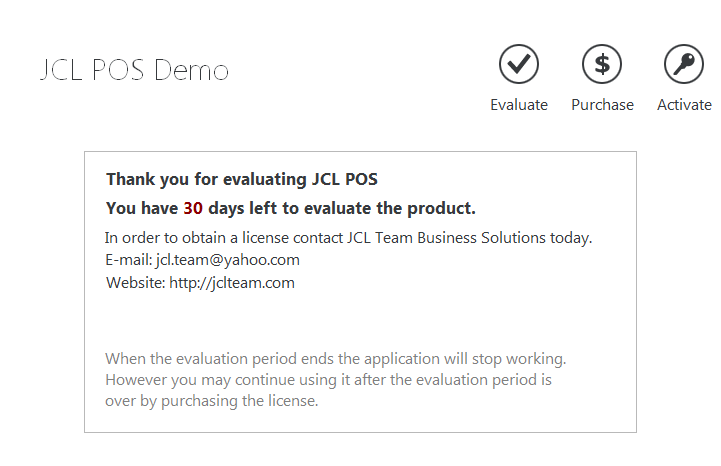This screenshot has height=466, width=721.
Task: Select the Evaluate text label
Action: pos(519,105)
